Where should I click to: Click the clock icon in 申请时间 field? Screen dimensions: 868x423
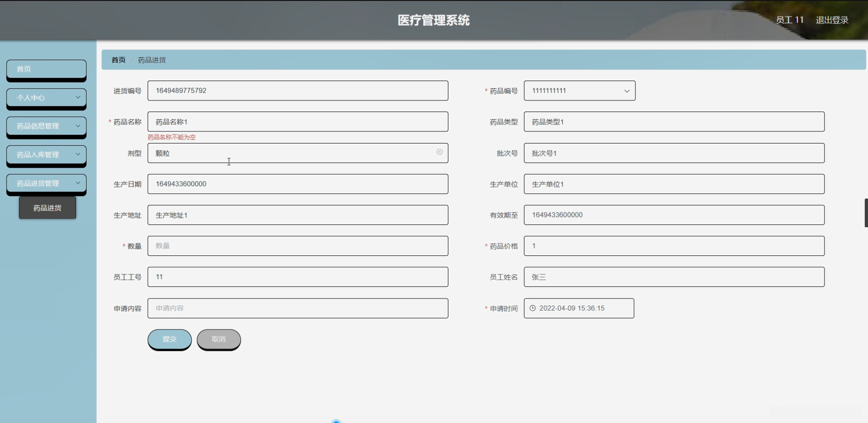point(533,308)
